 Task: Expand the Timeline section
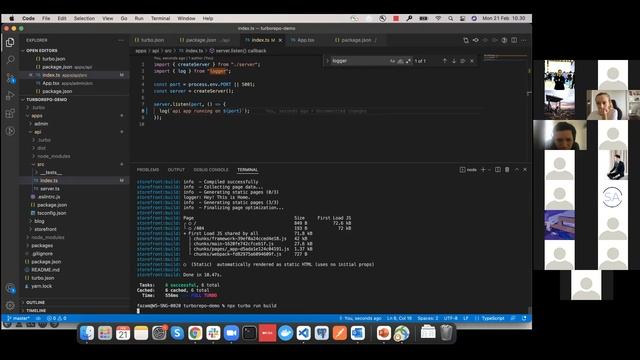(x=36, y=311)
